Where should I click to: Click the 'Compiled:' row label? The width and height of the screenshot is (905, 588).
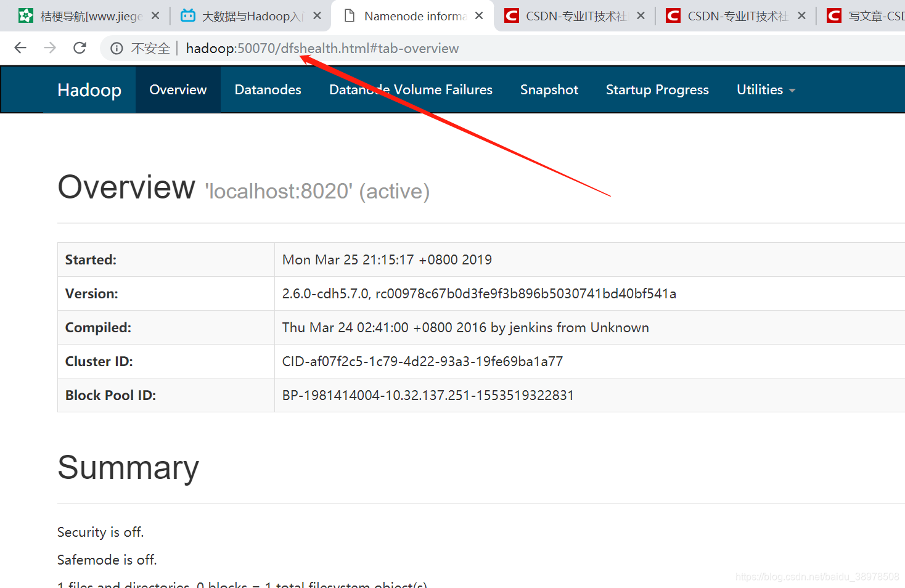[98, 328]
